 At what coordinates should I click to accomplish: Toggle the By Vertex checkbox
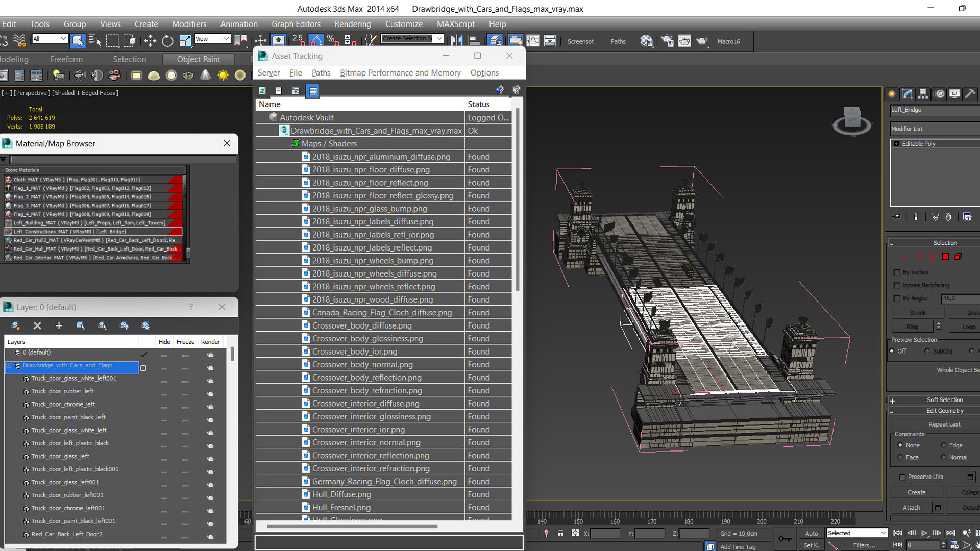coord(897,272)
